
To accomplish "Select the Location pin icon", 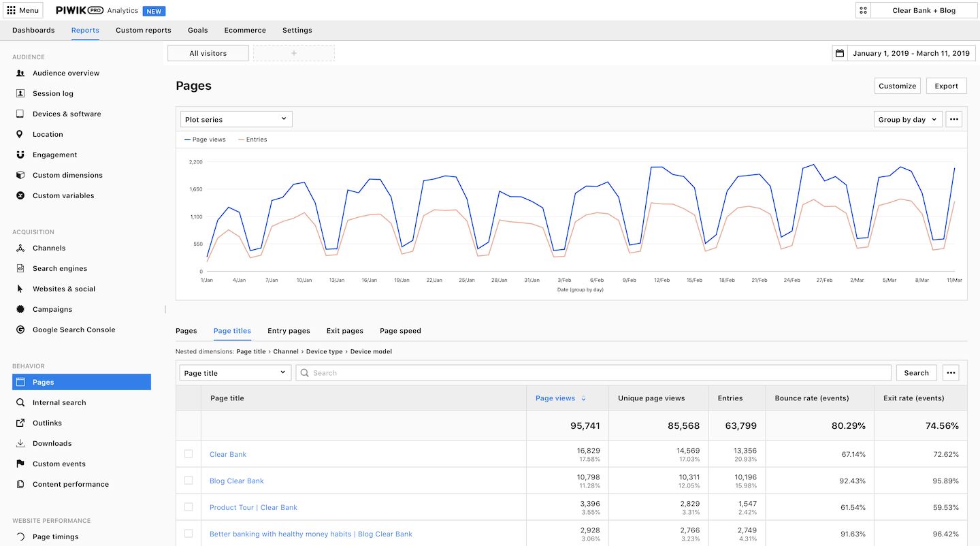I will tap(20, 134).
